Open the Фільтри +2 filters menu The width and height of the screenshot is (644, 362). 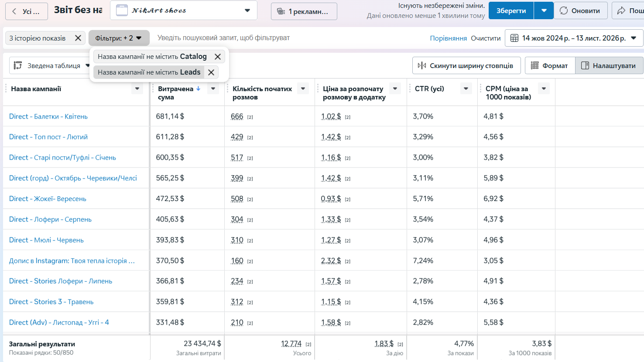tap(119, 38)
